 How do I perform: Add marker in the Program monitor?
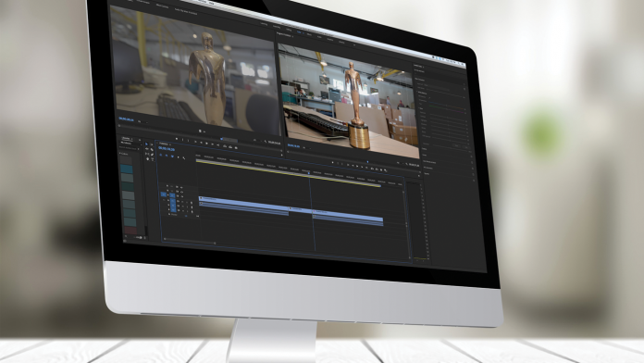(333, 162)
